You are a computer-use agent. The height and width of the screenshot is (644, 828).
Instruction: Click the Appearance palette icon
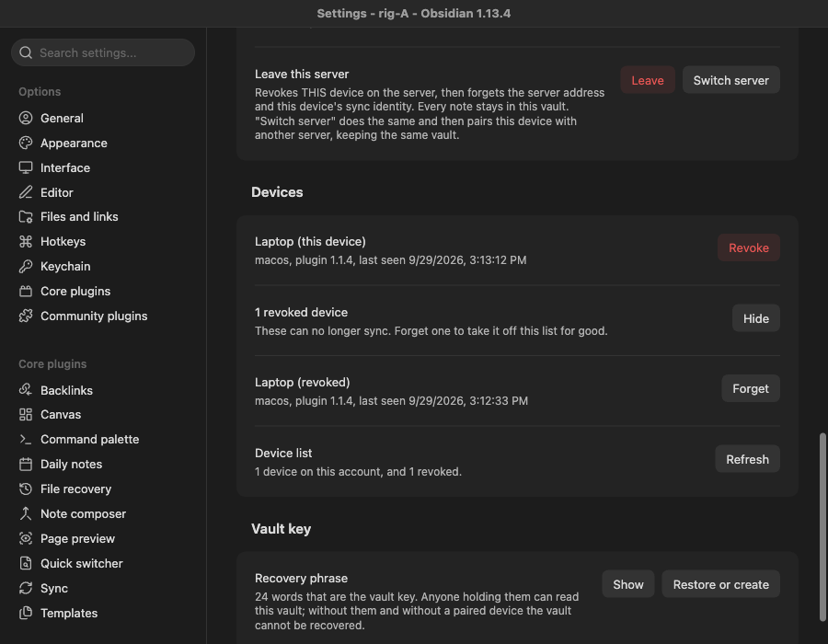coord(26,143)
